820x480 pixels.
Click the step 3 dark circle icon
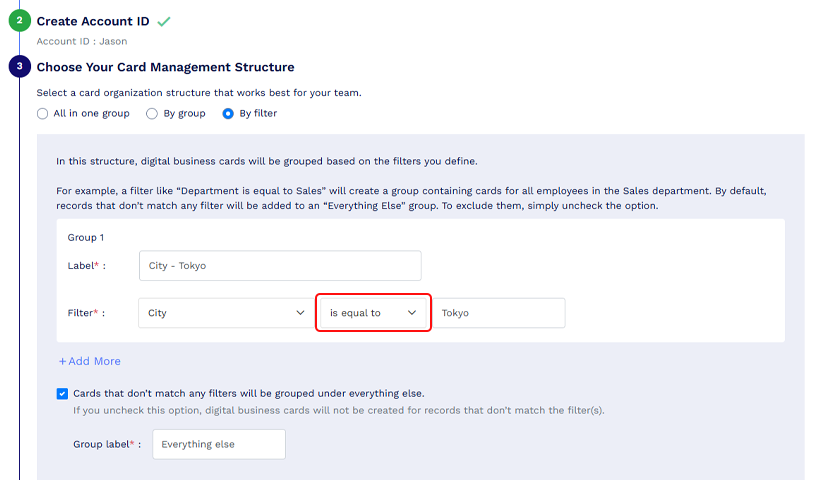tap(19, 66)
